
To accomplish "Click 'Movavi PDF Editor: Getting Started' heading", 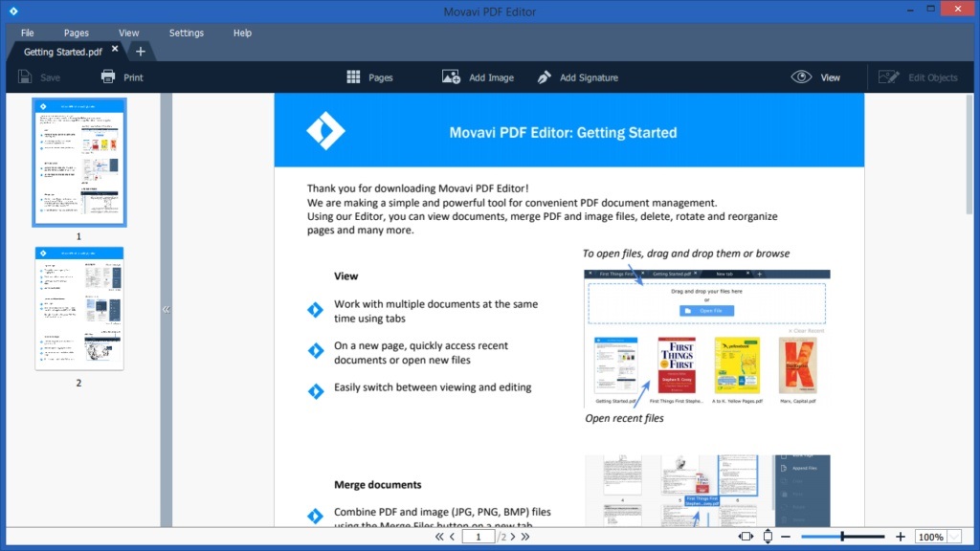I will tap(563, 132).
